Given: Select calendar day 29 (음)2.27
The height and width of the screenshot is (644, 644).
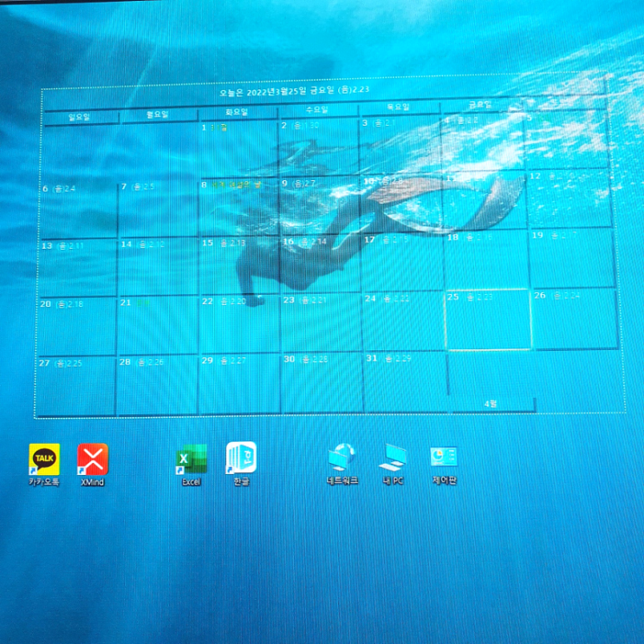Looking at the screenshot, I should point(239,383).
